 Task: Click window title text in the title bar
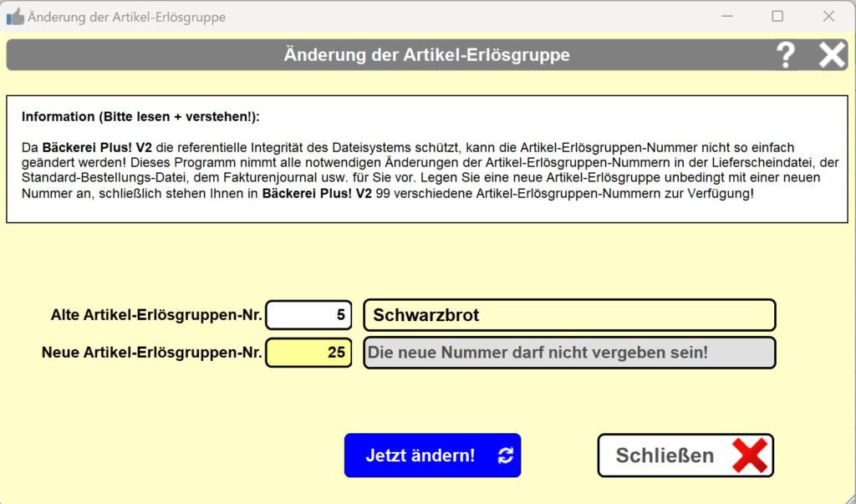click(x=126, y=17)
